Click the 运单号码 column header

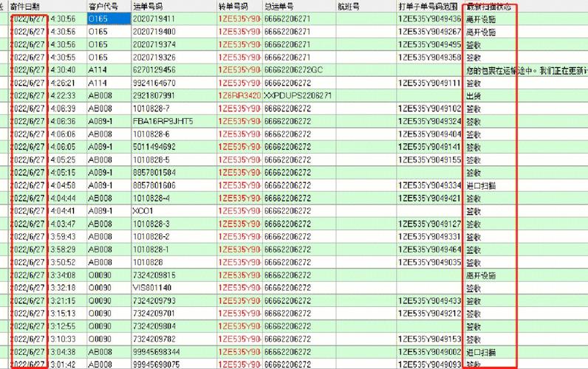coord(148,7)
